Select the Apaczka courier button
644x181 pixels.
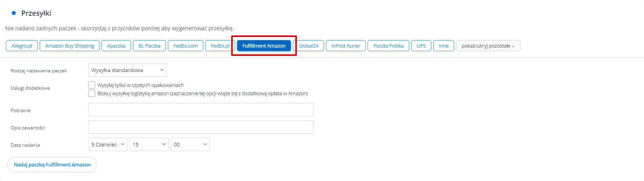point(116,46)
